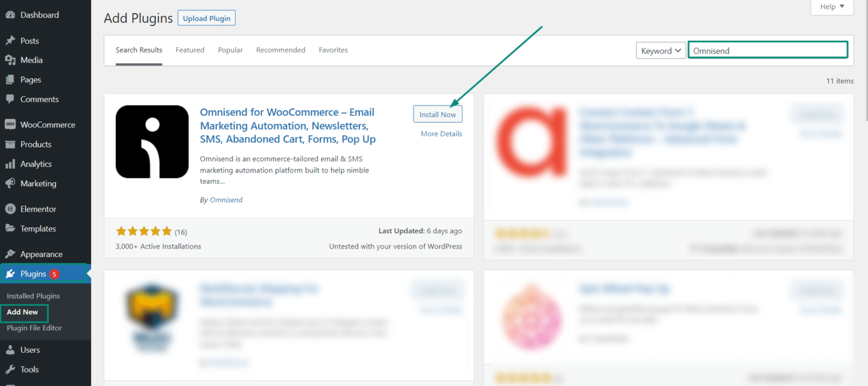Switch to Search Results tab
Screen dimensions: 868x386
coord(139,51)
